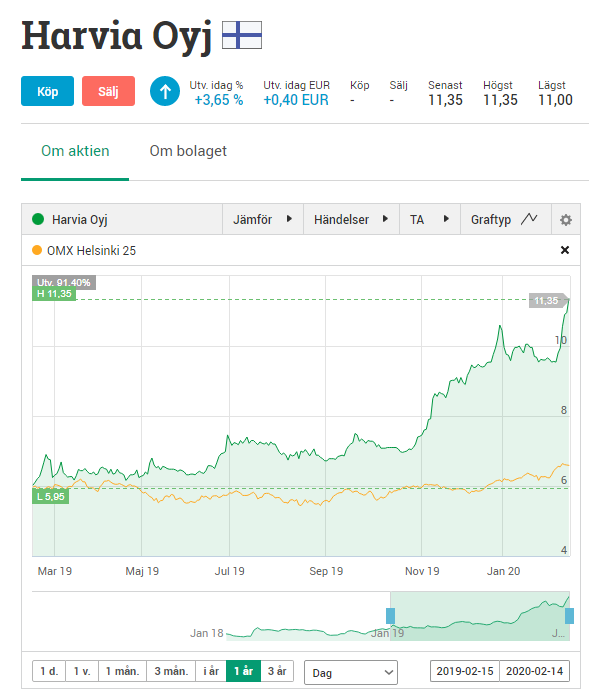Click the Utv. 91.40% change label

pyautogui.click(x=64, y=282)
